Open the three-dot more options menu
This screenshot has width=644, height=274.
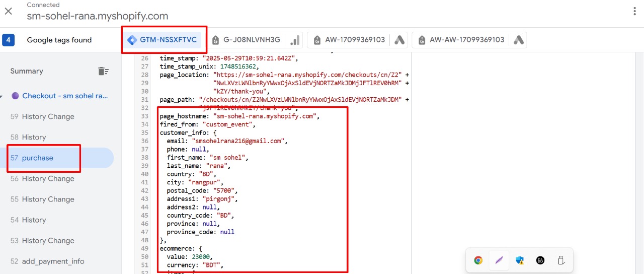[x=634, y=11]
